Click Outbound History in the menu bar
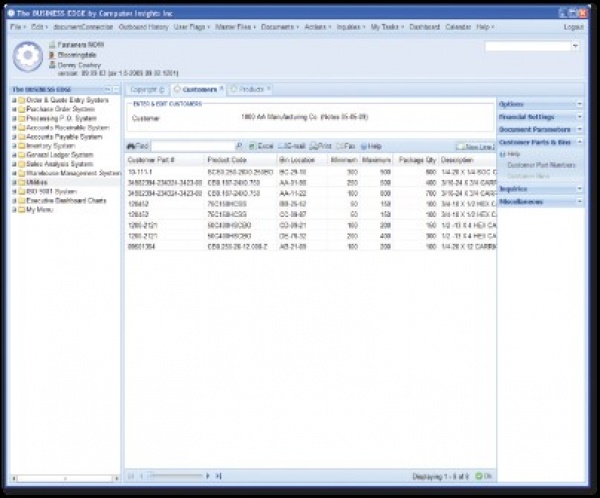600x498 pixels. pos(143,27)
